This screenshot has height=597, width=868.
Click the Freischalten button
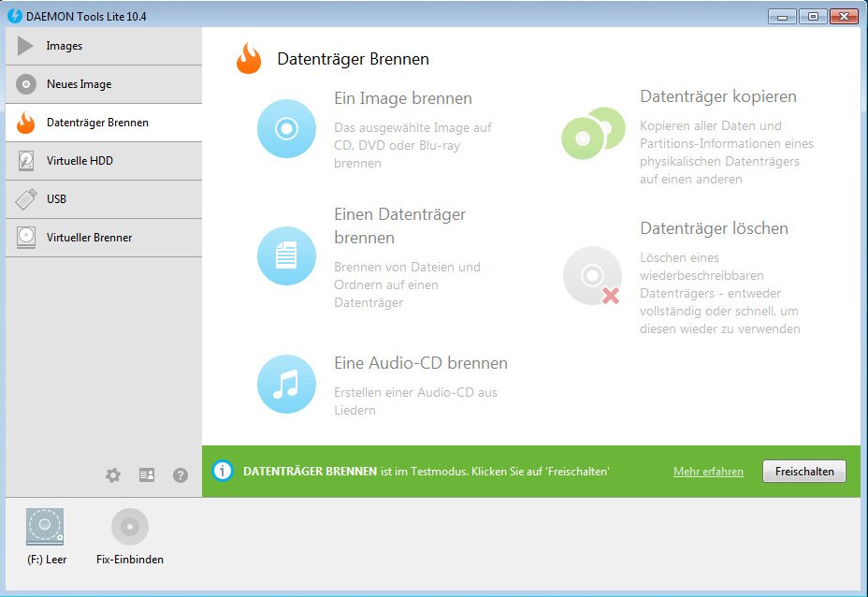click(x=803, y=472)
